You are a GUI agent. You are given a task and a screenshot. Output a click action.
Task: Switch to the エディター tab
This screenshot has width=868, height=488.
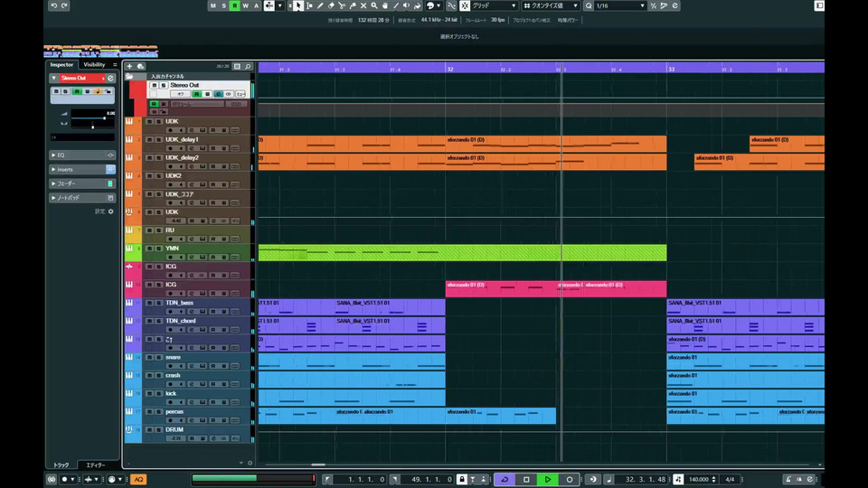[95, 465]
